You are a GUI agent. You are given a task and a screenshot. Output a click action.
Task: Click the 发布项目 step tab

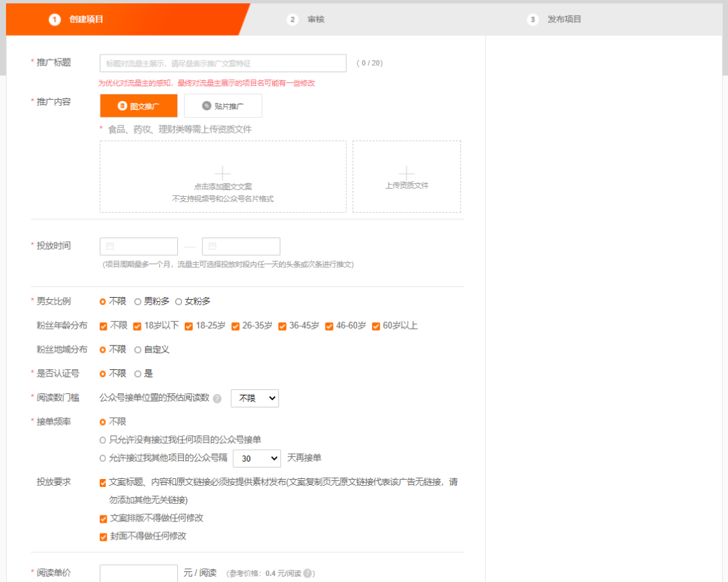554,20
